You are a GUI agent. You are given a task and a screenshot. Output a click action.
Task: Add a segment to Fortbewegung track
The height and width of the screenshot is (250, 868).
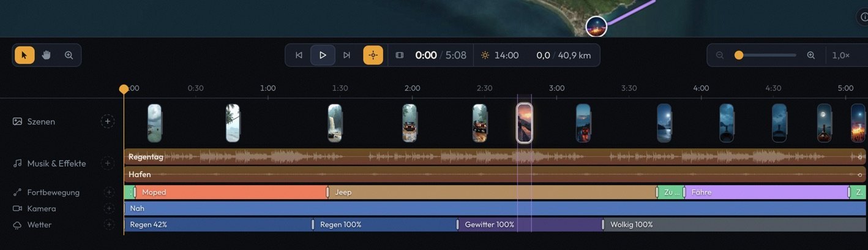click(109, 192)
